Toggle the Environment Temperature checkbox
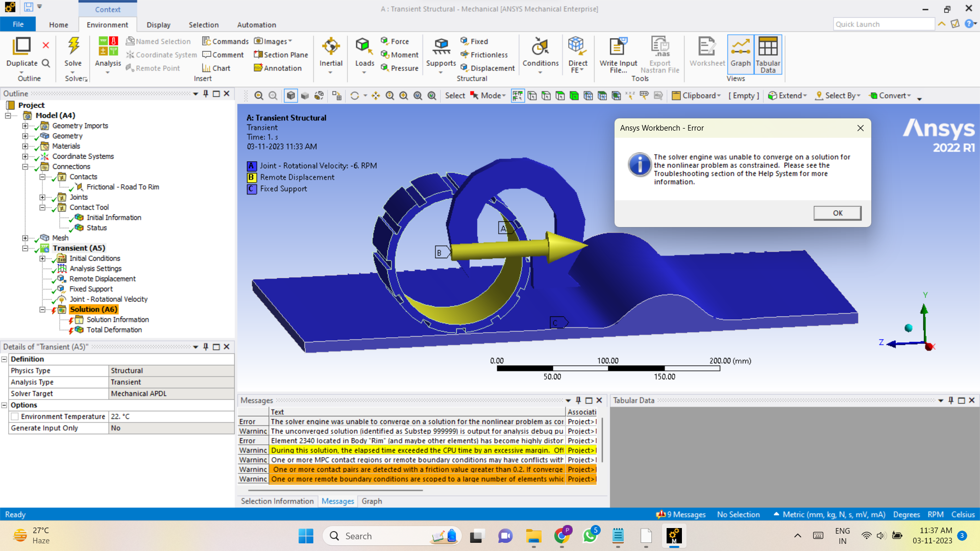 [15, 417]
